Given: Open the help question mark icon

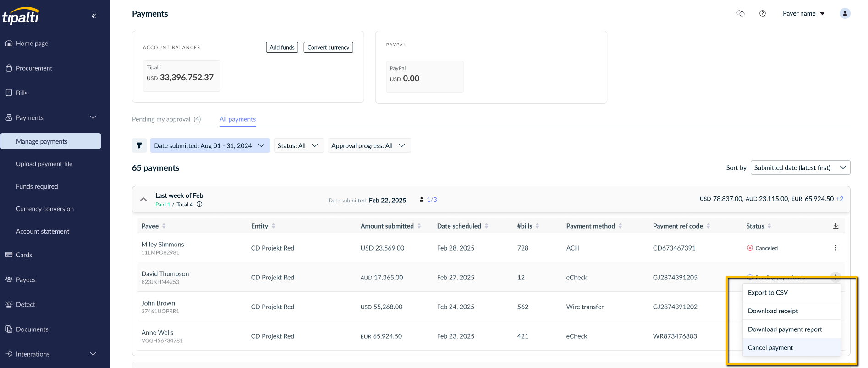Looking at the screenshot, I should pos(762,13).
